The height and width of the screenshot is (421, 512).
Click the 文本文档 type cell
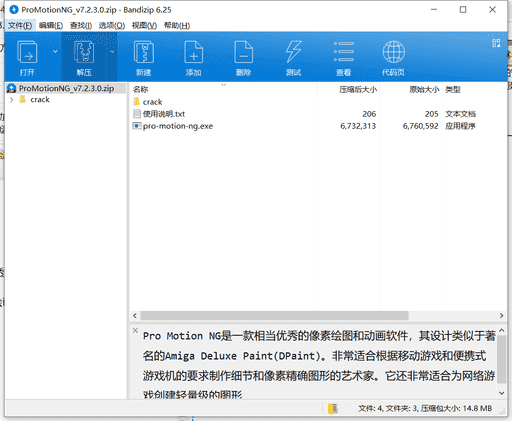(x=460, y=114)
